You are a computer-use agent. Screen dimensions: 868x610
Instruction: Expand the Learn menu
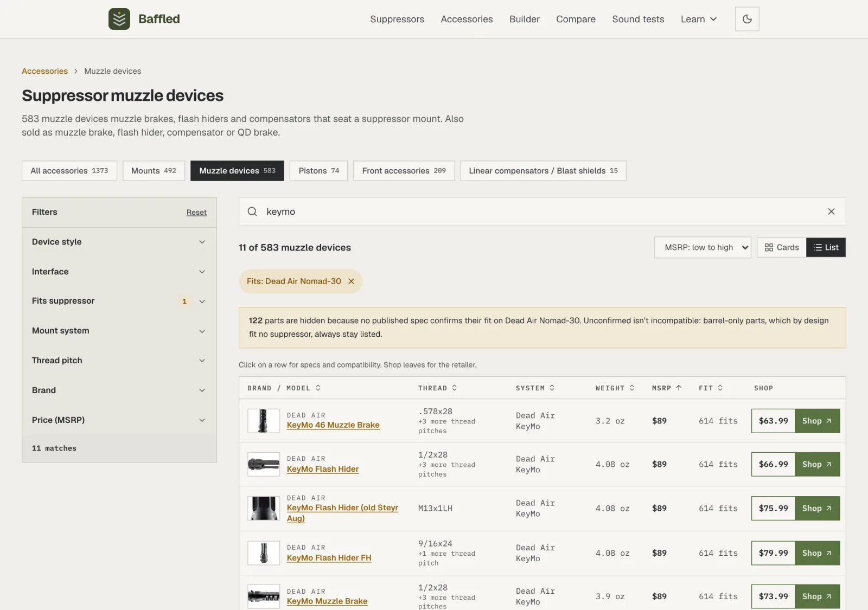pyautogui.click(x=699, y=19)
